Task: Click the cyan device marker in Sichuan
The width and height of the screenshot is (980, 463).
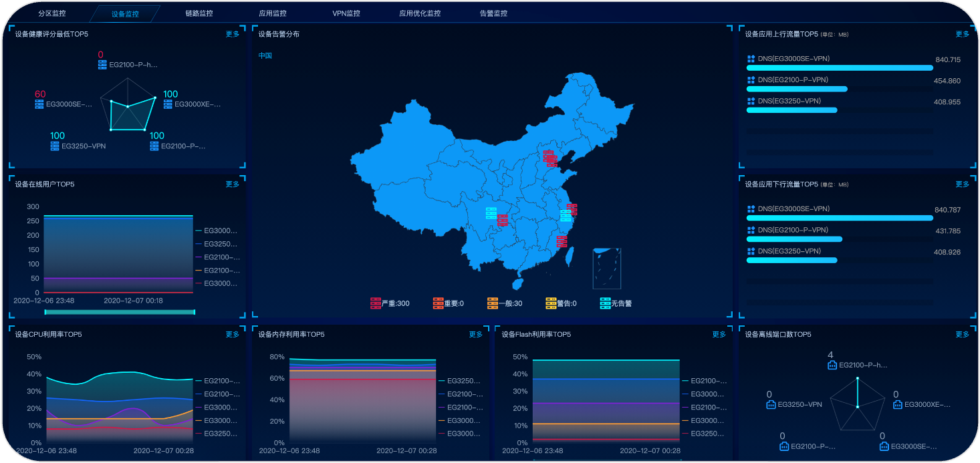Action: 491,213
